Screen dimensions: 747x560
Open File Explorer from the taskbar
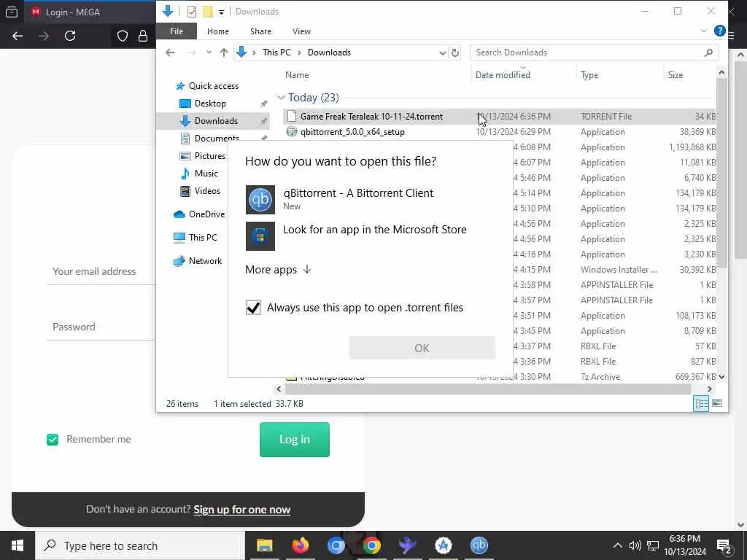coord(264,545)
